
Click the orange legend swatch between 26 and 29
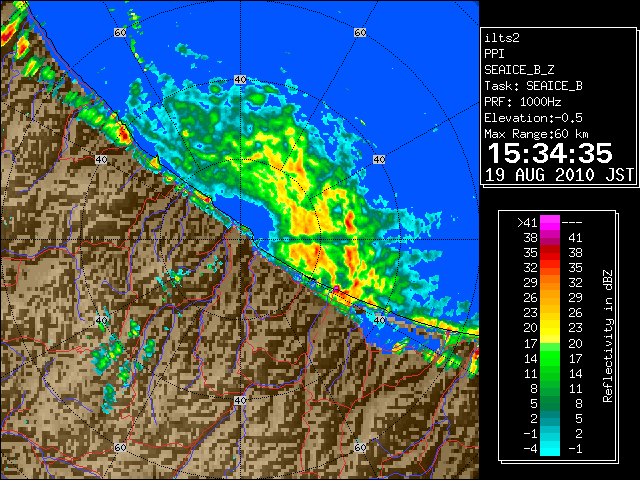point(550,298)
